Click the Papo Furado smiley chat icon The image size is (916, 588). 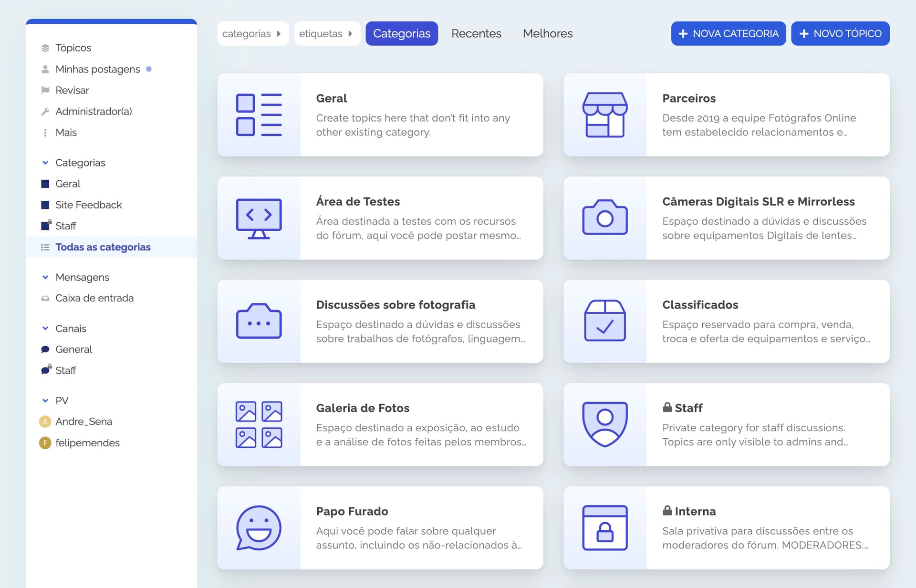[259, 528]
